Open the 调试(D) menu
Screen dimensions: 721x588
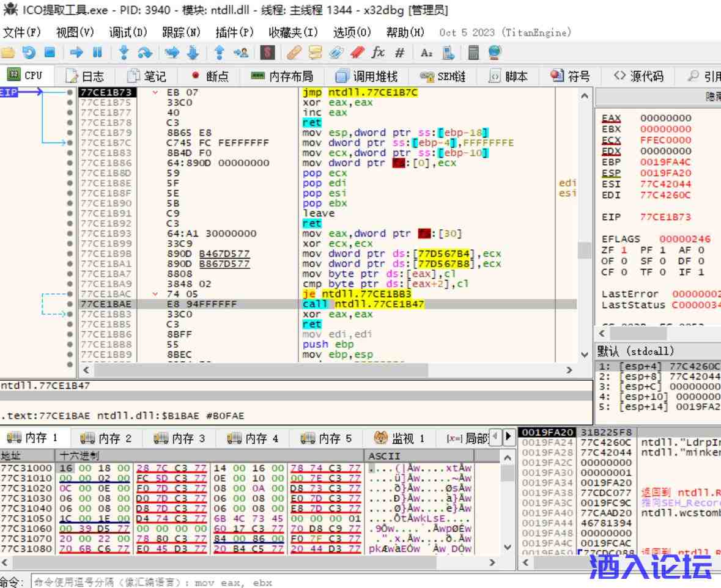coord(128,32)
